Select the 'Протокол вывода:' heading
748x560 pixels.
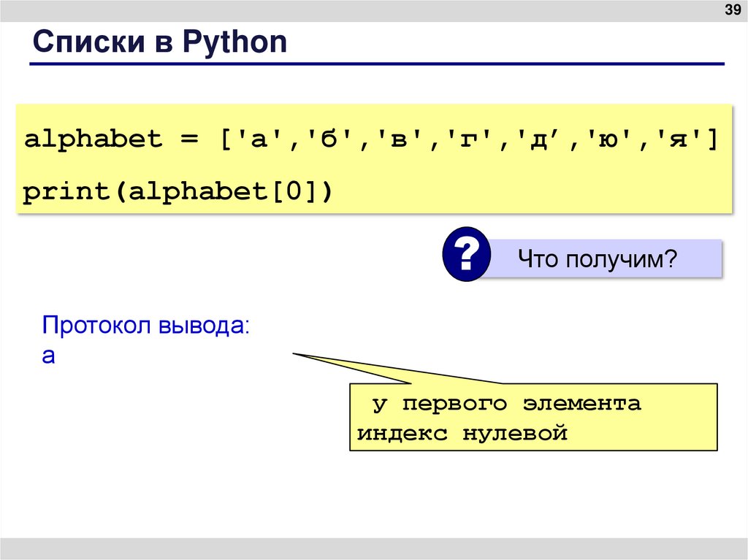coord(146,325)
